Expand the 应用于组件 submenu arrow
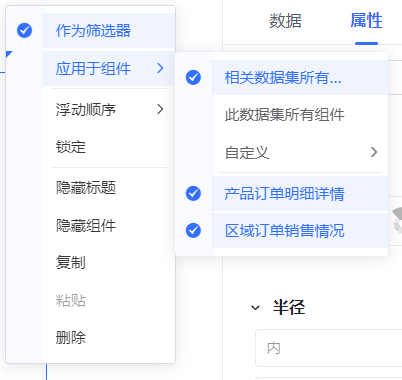The height and width of the screenshot is (380, 402). point(160,68)
